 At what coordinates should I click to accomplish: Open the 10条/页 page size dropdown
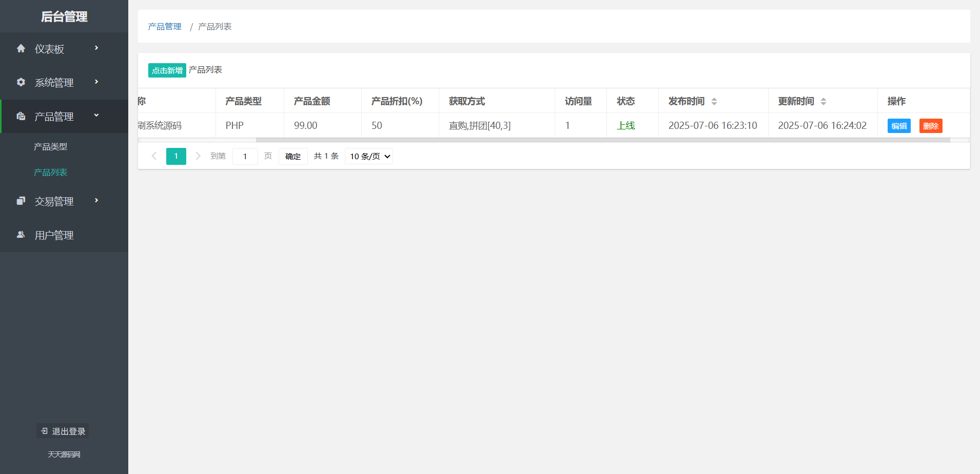tap(368, 156)
